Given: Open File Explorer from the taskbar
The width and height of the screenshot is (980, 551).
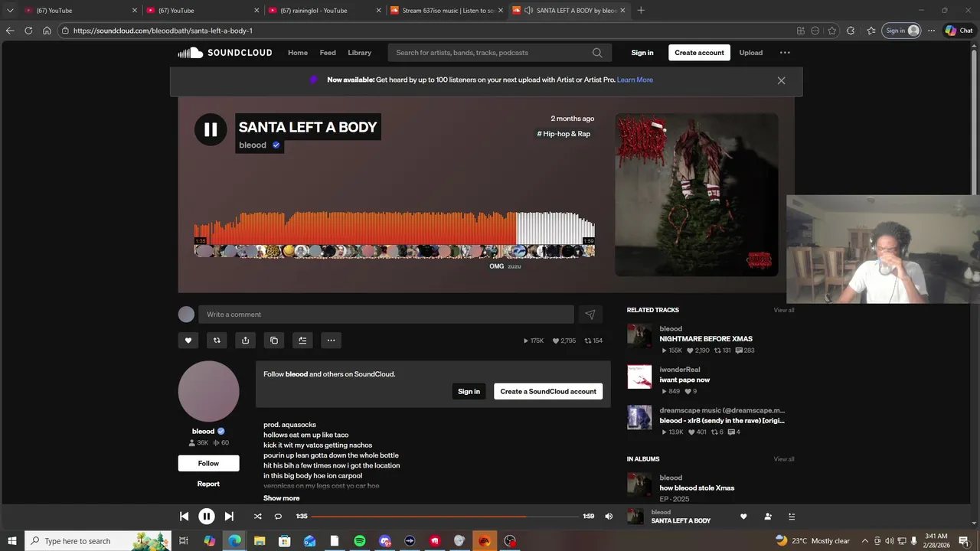Looking at the screenshot, I should (260, 541).
